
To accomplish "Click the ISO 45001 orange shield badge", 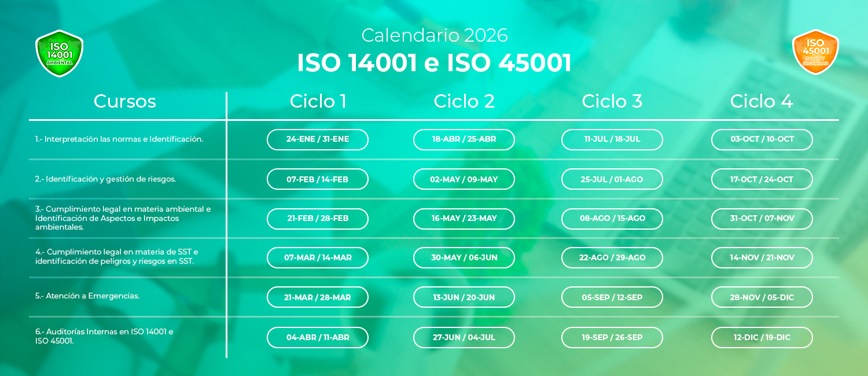I will (x=815, y=51).
